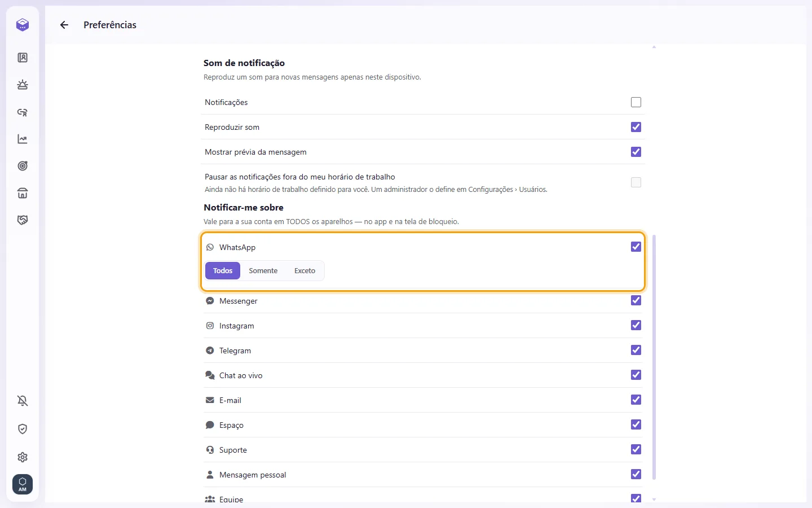
Task: Click the chat-with-person icon in sidebar
Action: coord(23,112)
